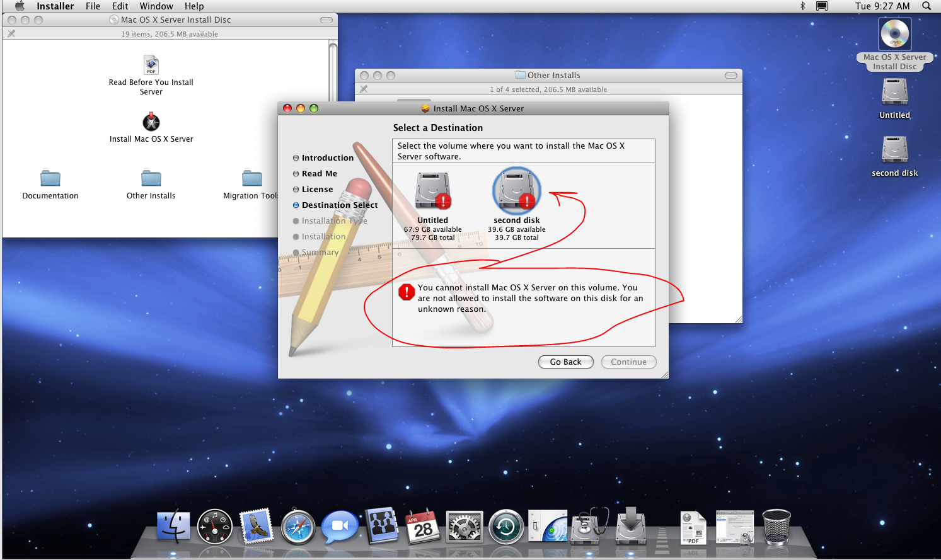The image size is (941, 560).
Task: Choose the second disk volume in the installer
Action: tap(517, 191)
